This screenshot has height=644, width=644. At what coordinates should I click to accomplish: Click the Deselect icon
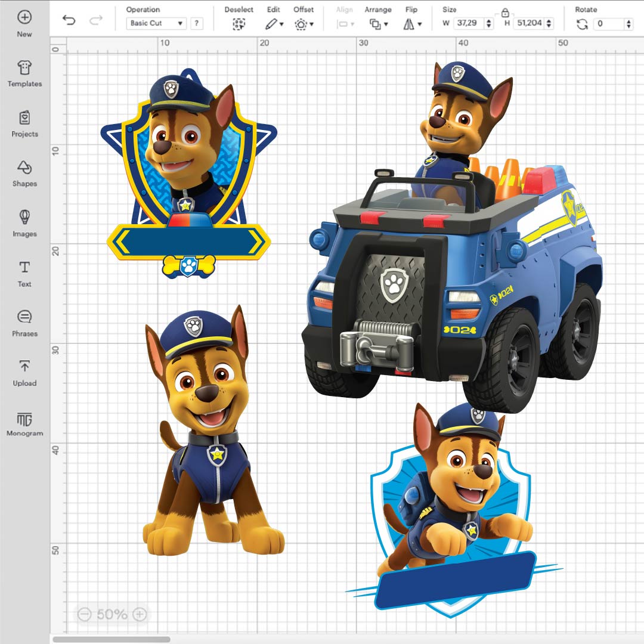pos(239,24)
